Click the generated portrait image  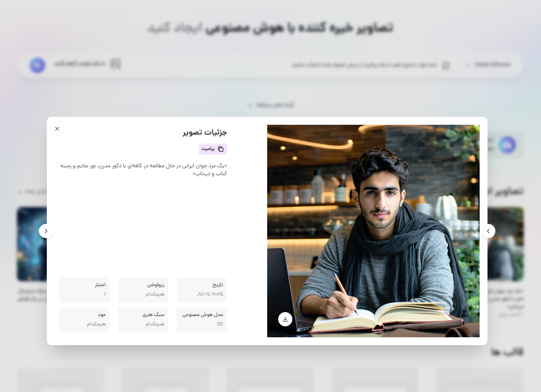coord(373,231)
